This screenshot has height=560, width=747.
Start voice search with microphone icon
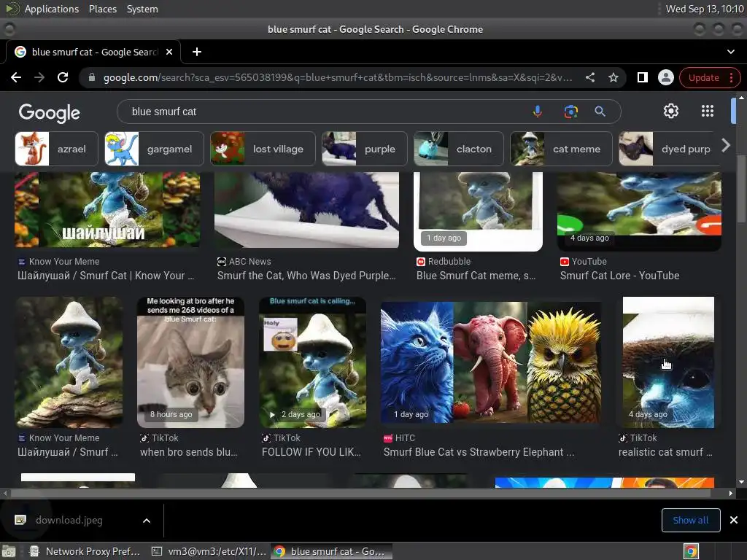(x=537, y=112)
